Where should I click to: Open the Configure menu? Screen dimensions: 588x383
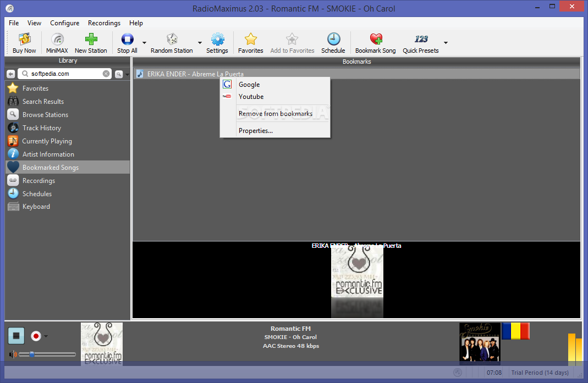point(64,23)
